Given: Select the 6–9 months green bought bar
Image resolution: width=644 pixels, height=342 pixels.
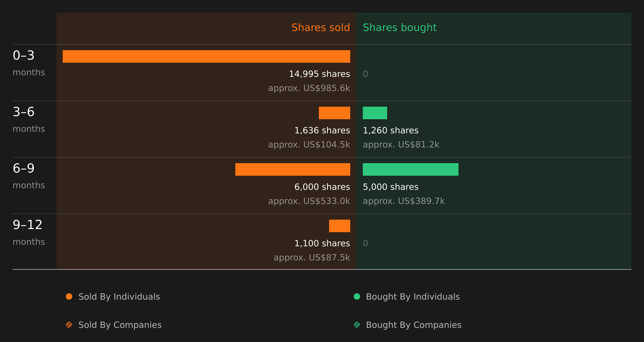Looking at the screenshot, I should pos(411,169).
